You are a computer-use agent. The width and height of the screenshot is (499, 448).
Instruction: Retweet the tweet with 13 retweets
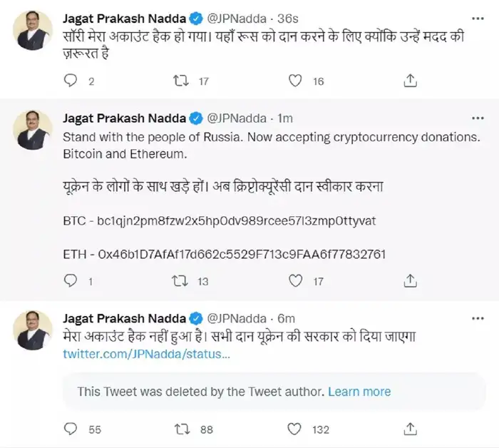coord(182,282)
